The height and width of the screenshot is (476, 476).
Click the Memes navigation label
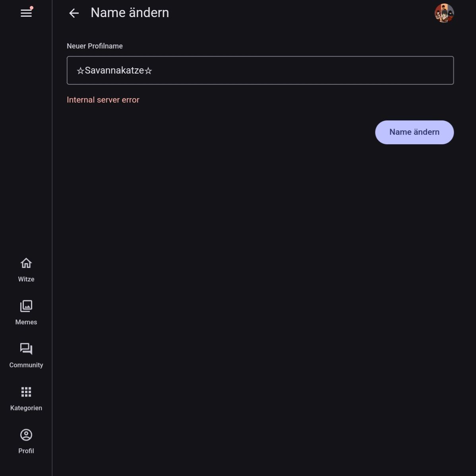coord(26,322)
